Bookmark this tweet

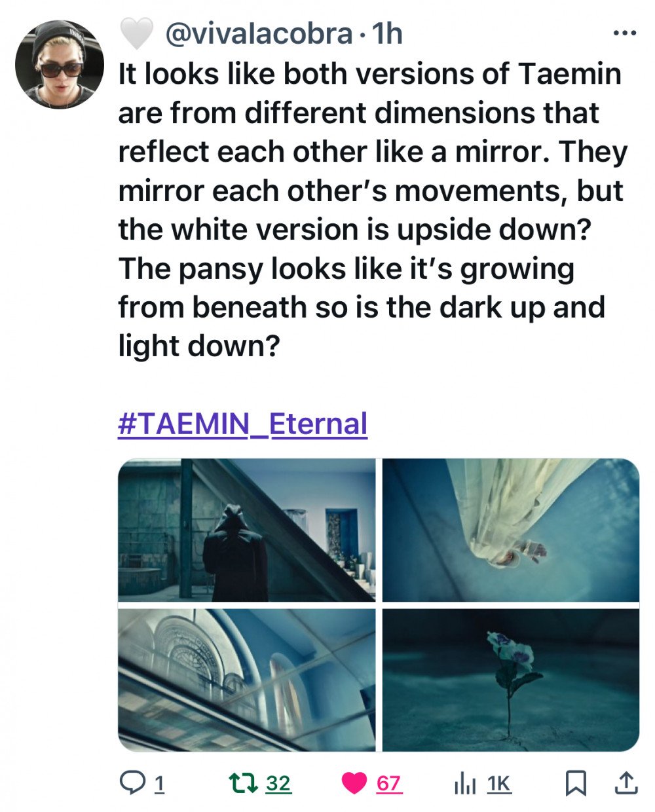[576, 783]
